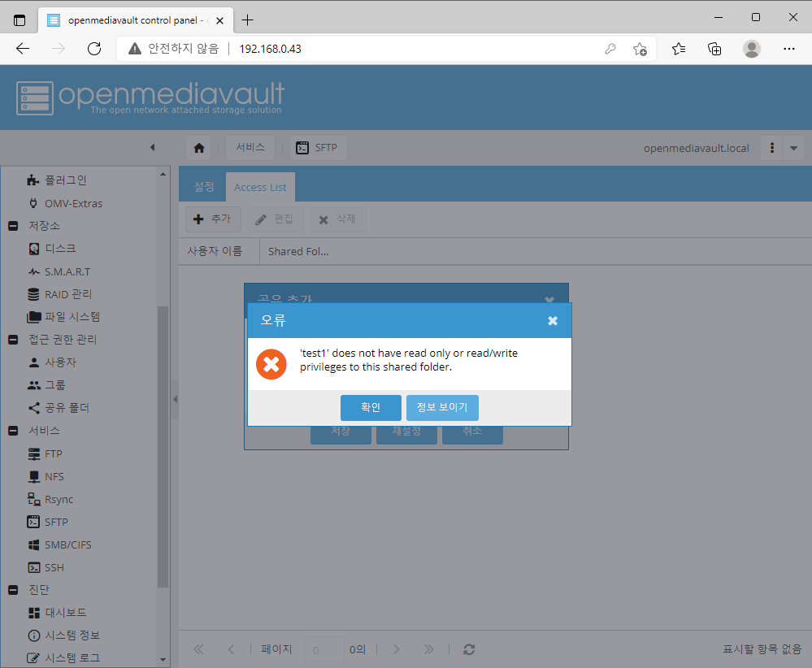This screenshot has width=812, height=668.
Task: Go to the home breadcrumb icon
Action: pyautogui.click(x=199, y=148)
